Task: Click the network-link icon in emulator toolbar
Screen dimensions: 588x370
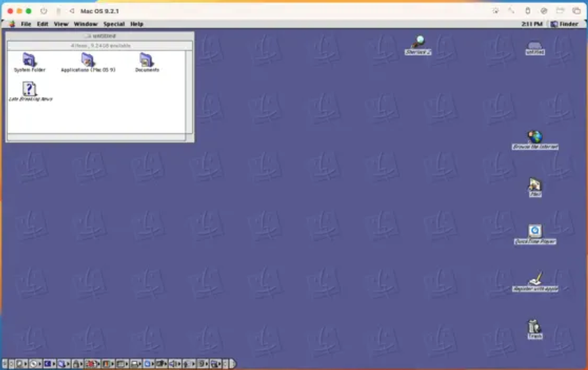Action: (511, 11)
